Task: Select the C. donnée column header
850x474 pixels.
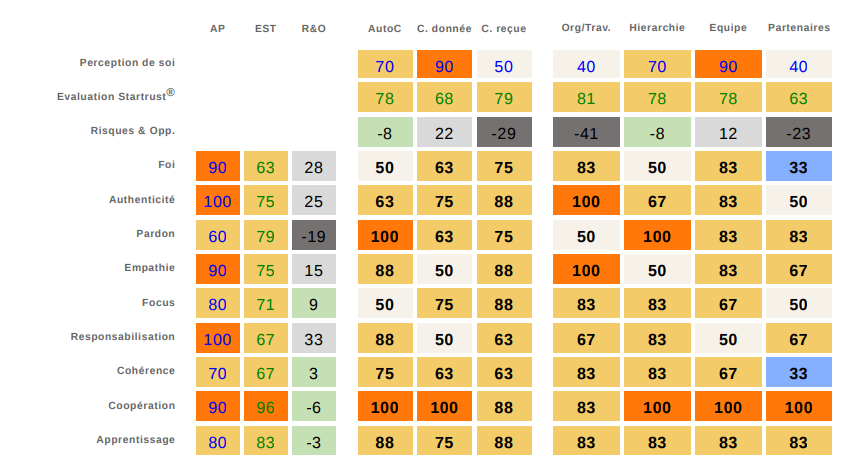Action: tap(444, 28)
